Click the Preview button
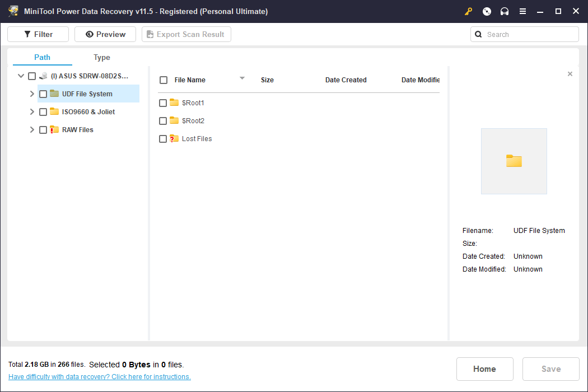The width and height of the screenshot is (588, 392). click(105, 34)
